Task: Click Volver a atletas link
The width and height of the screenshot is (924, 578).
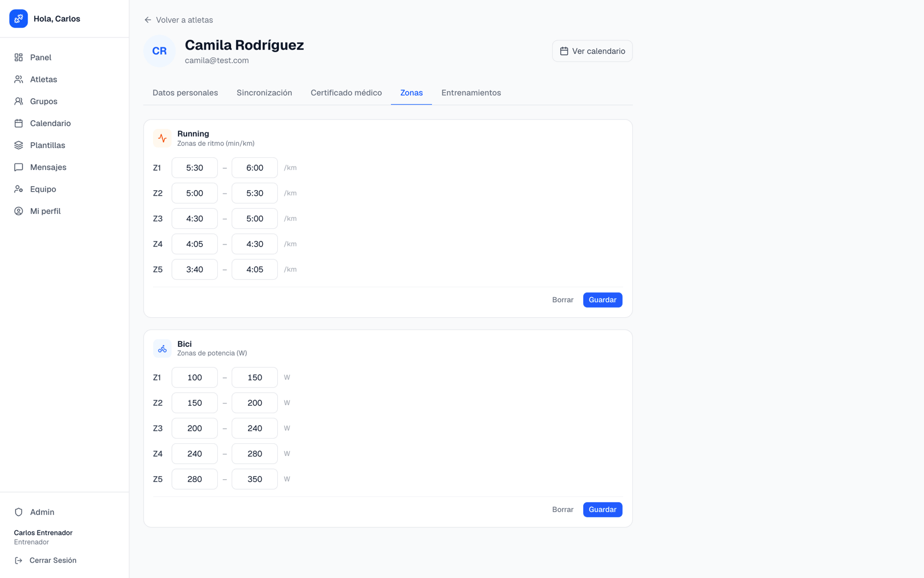Action: point(178,20)
